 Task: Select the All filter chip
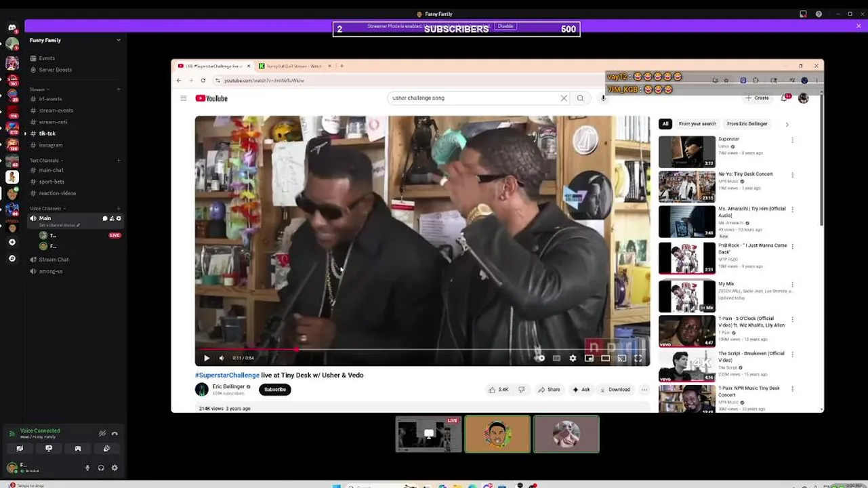click(x=665, y=124)
